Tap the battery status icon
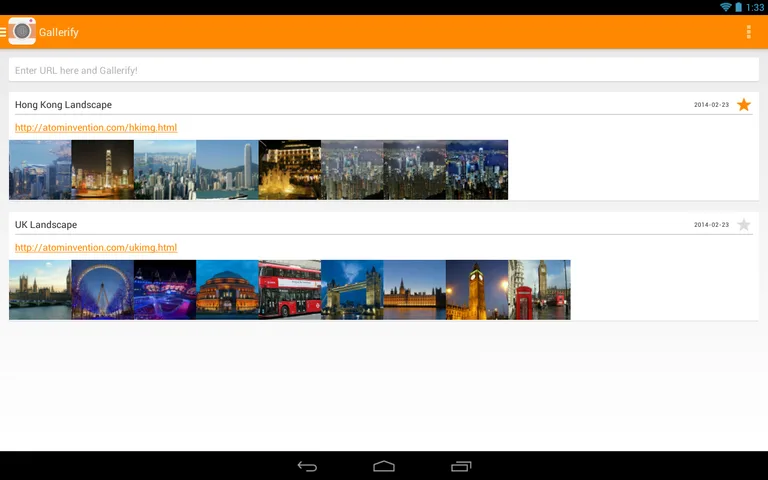The image size is (768, 480). click(738, 7)
